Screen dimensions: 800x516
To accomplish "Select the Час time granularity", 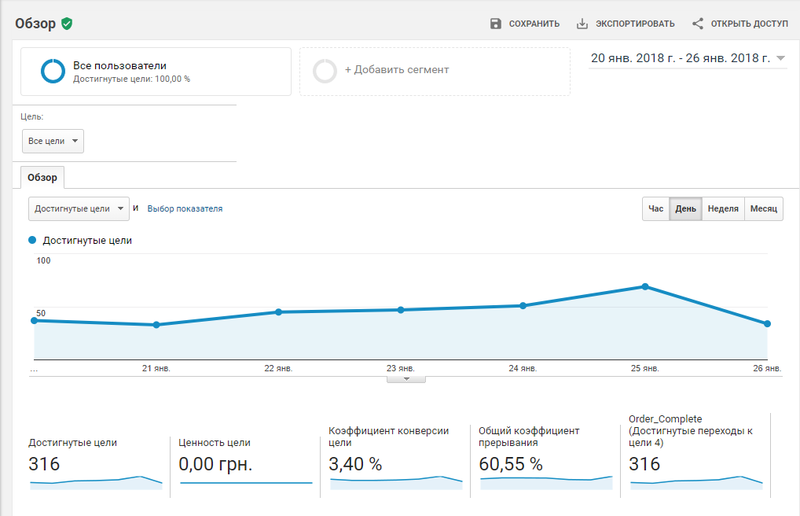I will point(656,209).
